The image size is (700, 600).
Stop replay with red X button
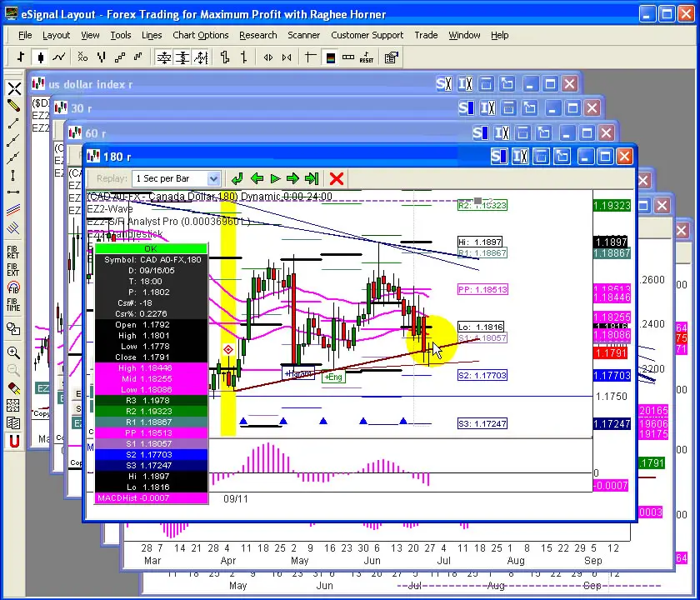[x=336, y=179]
